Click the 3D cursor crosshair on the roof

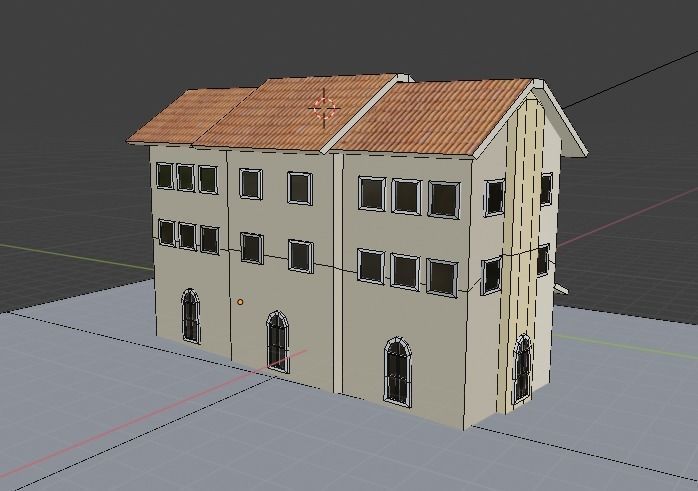click(324, 108)
